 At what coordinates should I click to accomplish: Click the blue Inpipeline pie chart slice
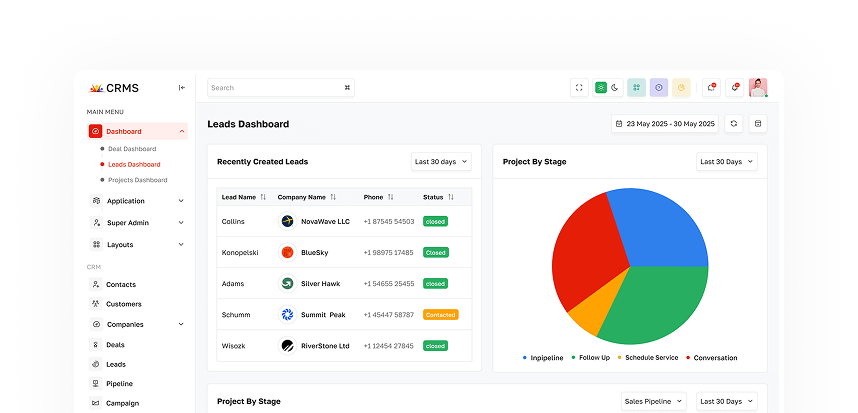pos(660,220)
